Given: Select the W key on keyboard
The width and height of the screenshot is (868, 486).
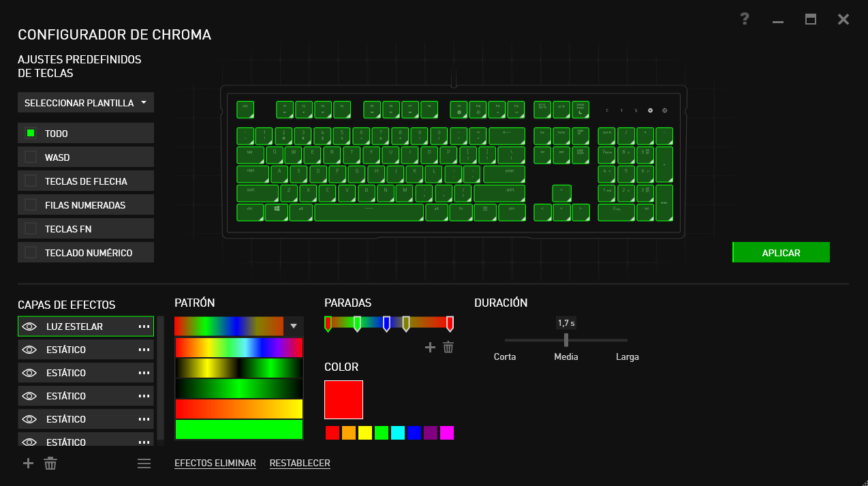Looking at the screenshot, I should [x=293, y=155].
